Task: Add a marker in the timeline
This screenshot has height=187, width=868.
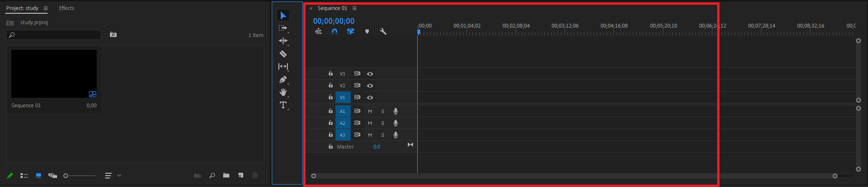Action: pyautogui.click(x=367, y=31)
